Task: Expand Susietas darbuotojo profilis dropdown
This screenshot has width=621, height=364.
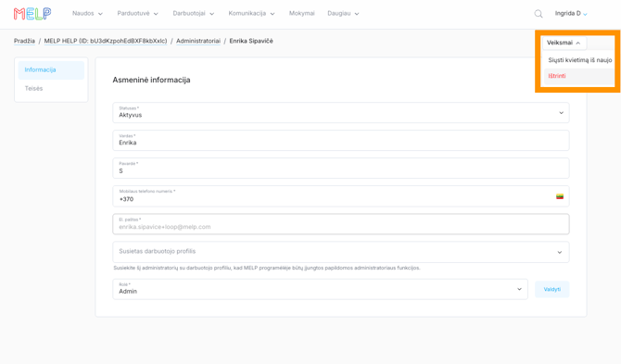Action: pos(341,252)
